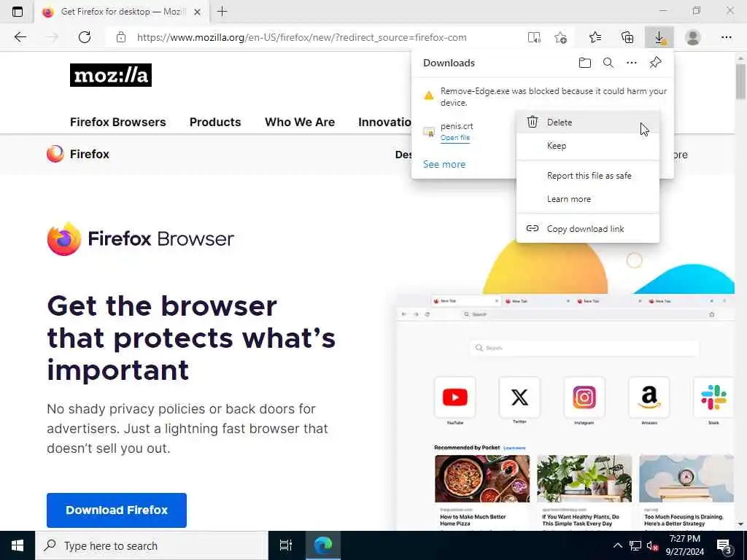Image resolution: width=747 pixels, height=560 pixels.
Task: Open Collections toolbar icon
Action: pos(627,37)
